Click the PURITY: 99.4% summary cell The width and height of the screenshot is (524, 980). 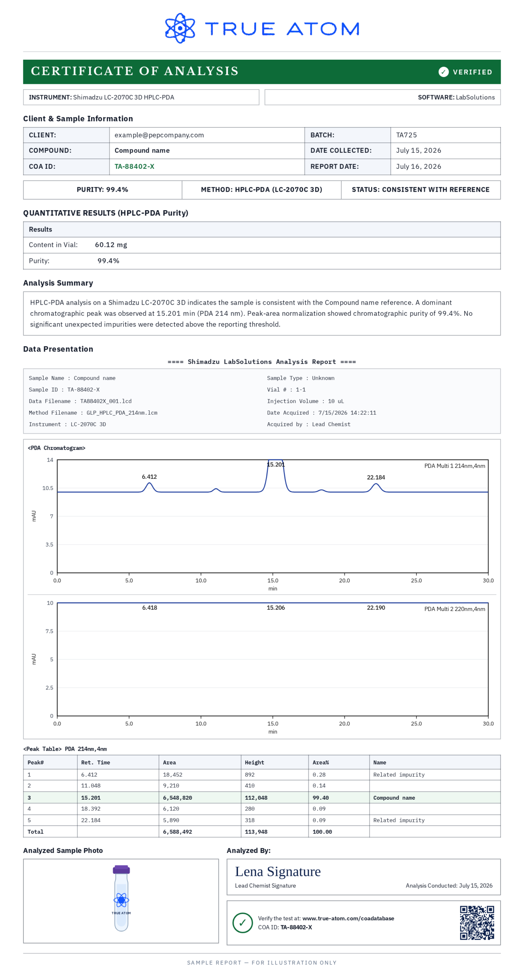click(102, 189)
